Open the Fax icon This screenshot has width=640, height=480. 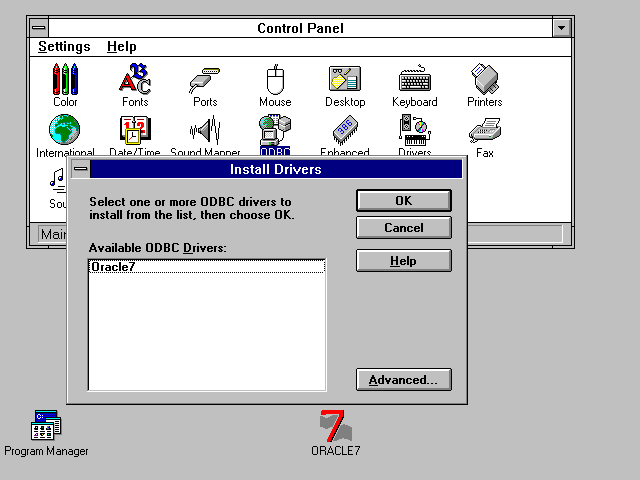pos(485,132)
